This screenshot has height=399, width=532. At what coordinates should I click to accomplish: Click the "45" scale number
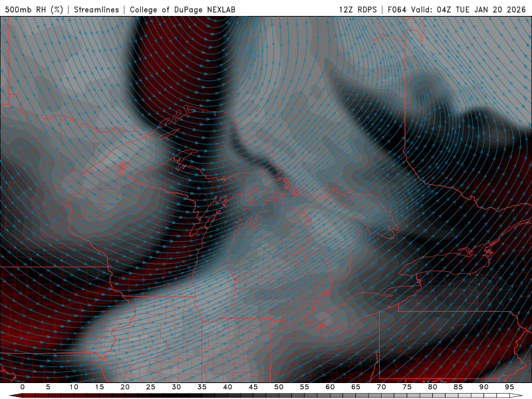[253, 387]
